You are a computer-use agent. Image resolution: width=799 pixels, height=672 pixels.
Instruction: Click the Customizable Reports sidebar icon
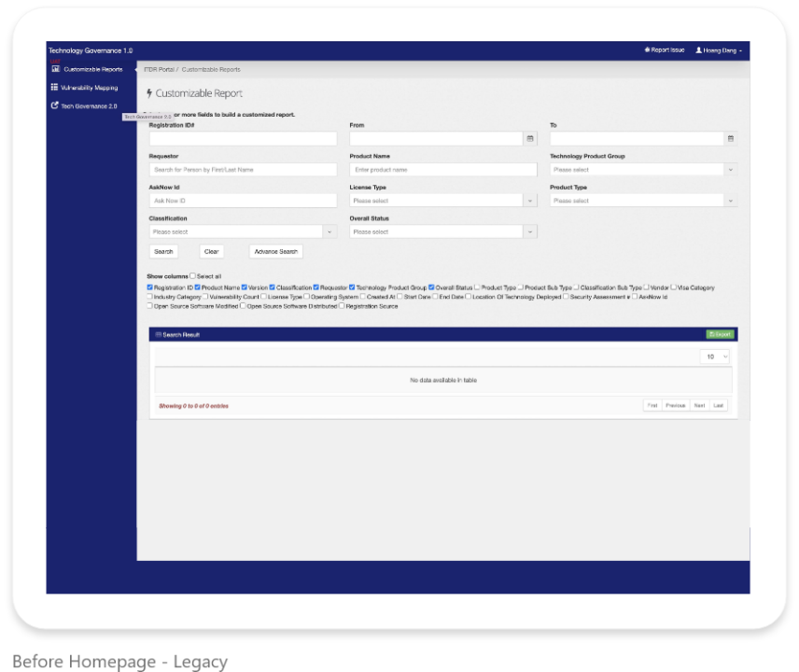tap(56, 69)
